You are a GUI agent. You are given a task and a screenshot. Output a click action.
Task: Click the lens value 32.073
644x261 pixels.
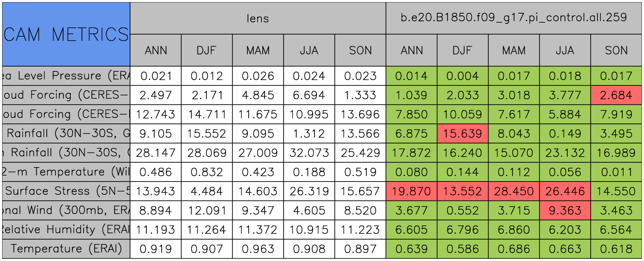pos(309,153)
